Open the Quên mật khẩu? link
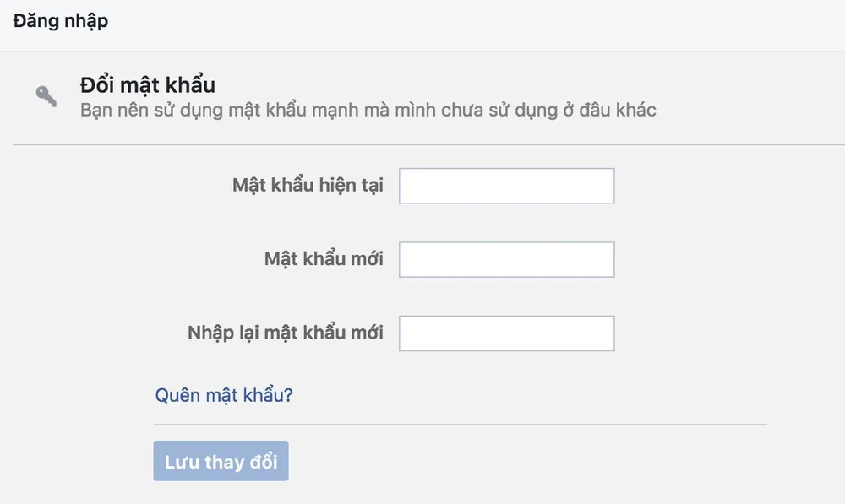The image size is (845, 504). (x=224, y=395)
